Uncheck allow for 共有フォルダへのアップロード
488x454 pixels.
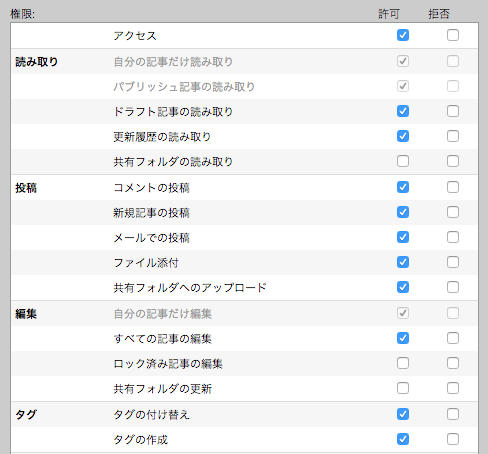point(403,287)
